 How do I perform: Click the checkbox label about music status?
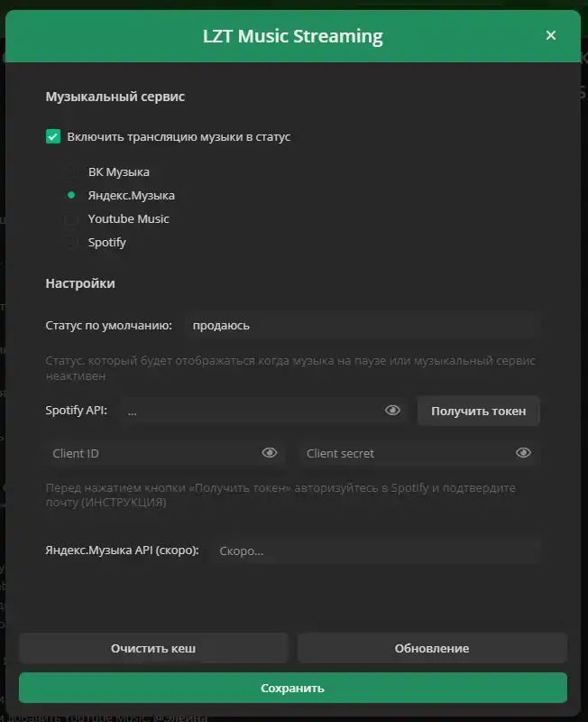tap(179, 137)
